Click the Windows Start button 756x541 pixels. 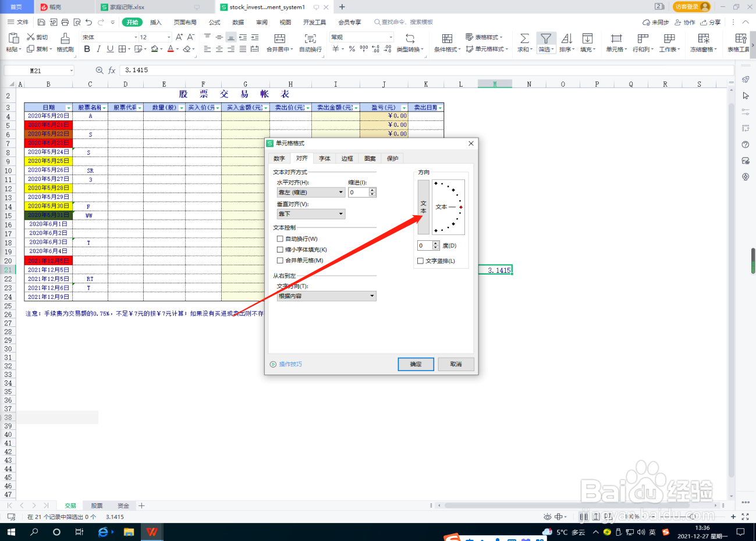[x=10, y=532]
